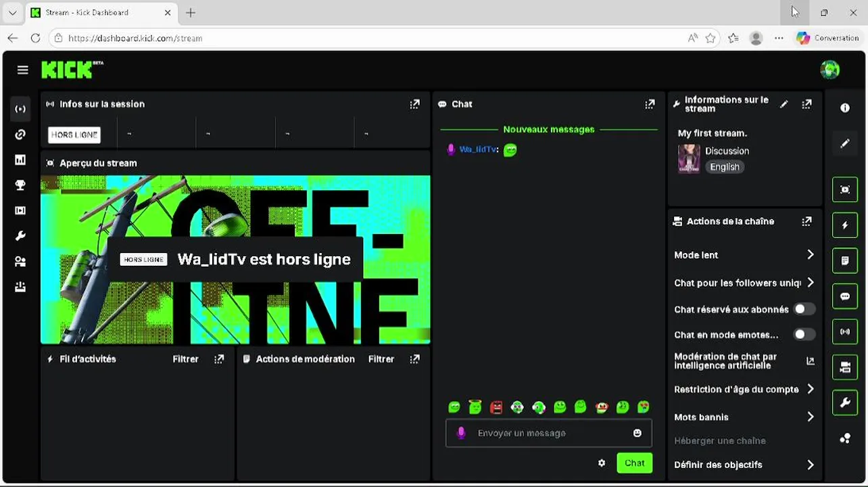Screen dimensions: 868x487
Task: Send message with the green Chat button
Action: coord(634,463)
